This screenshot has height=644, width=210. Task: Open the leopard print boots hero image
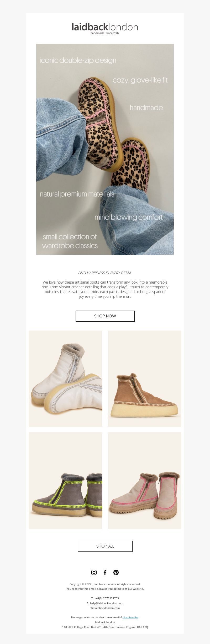pyautogui.click(x=105, y=149)
